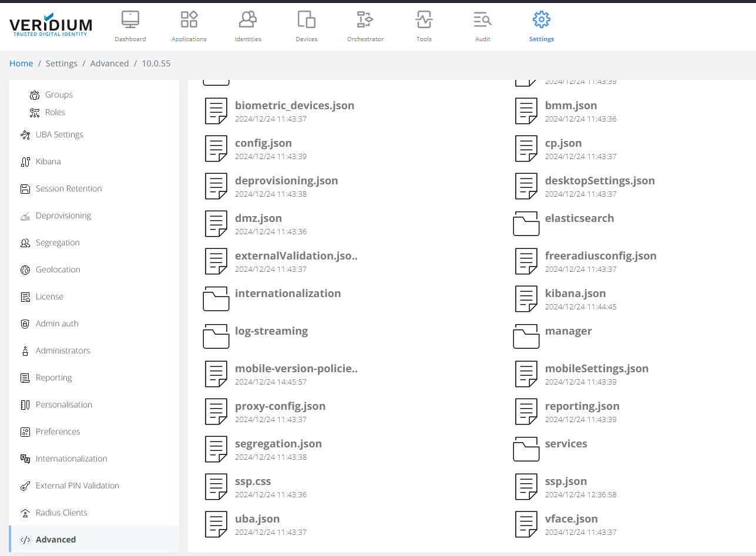Image resolution: width=756 pixels, height=556 pixels.
Task: Open the Audit icon in navigation bar
Action: [482, 20]
